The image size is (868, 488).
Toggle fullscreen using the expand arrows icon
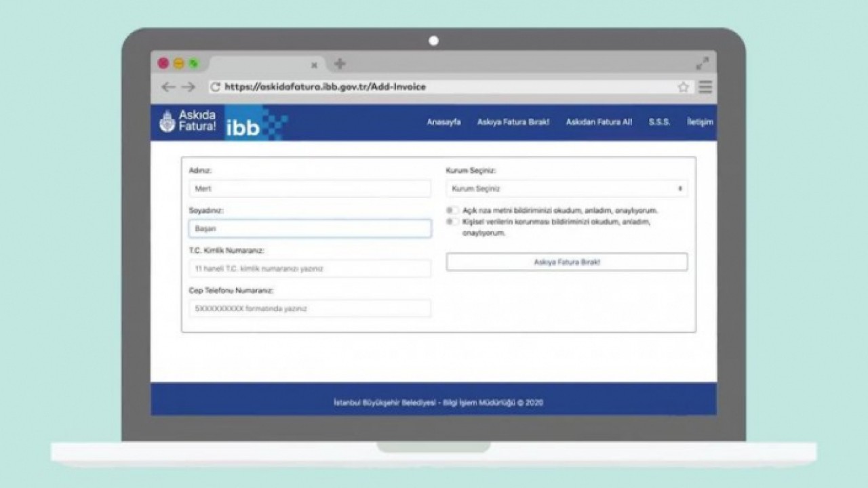703,64
